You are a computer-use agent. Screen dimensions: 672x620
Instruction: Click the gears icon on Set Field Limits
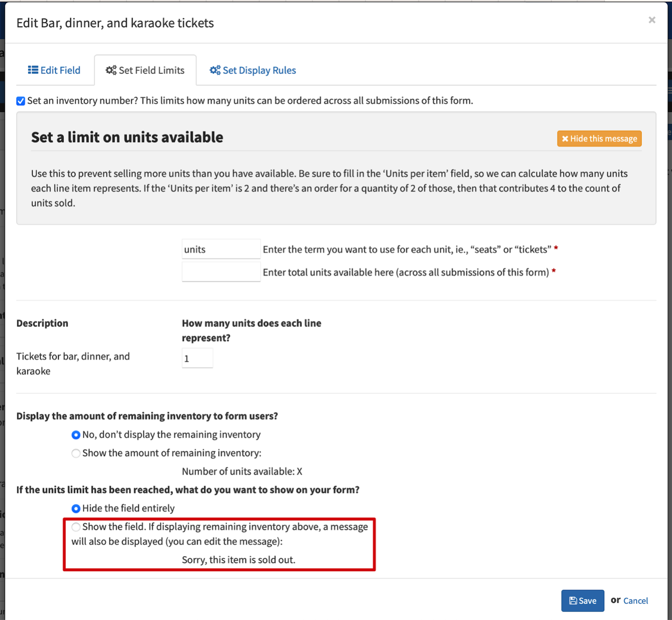[x=111, y=70]
